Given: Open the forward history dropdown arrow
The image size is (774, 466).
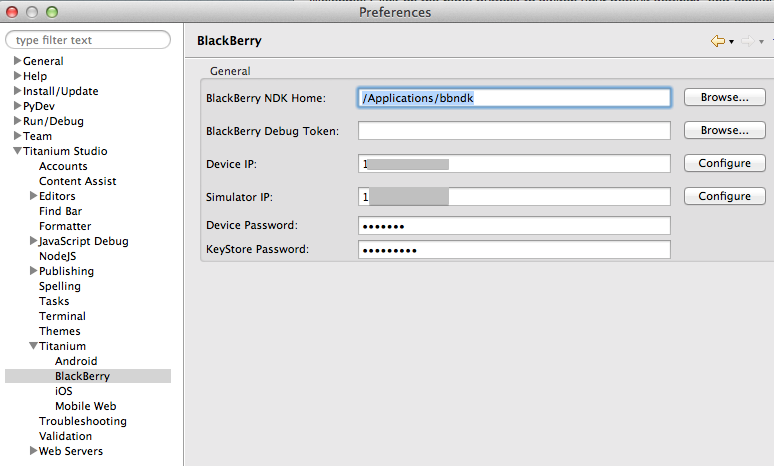Looking at the screenshot, I should pyautogui.click(x=761, y=42).
